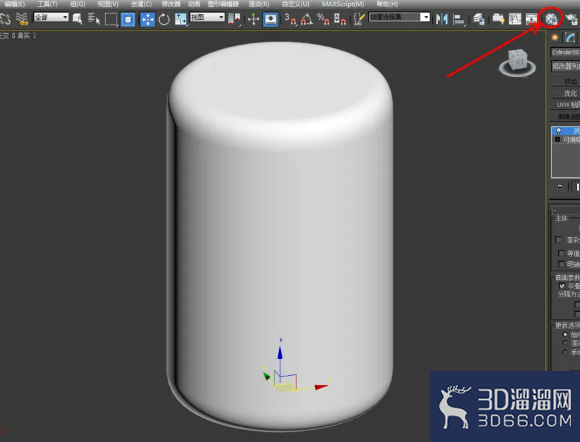Open the Curve Editor icon

point(515,19)
